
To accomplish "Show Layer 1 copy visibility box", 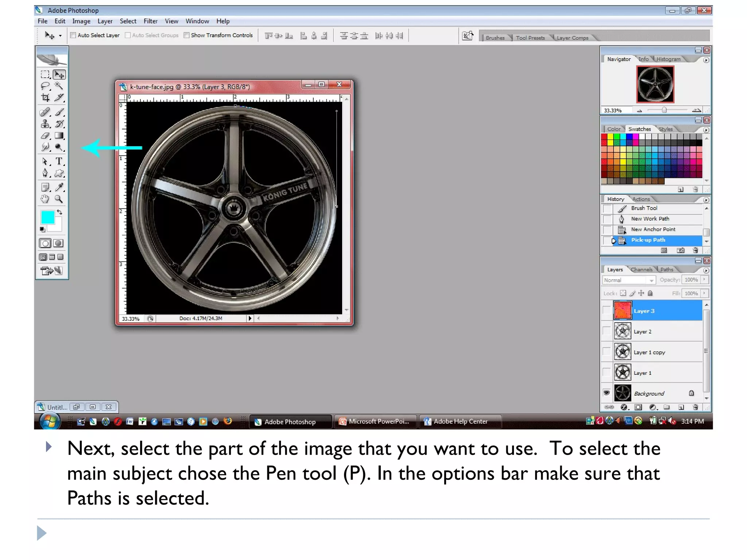I will [606, 352].
